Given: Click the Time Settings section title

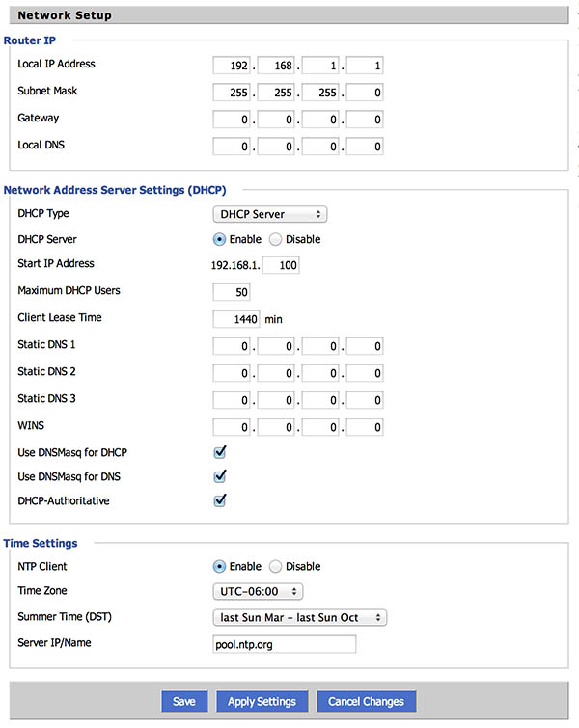Looking at the screenshot, I should [41, 543].
